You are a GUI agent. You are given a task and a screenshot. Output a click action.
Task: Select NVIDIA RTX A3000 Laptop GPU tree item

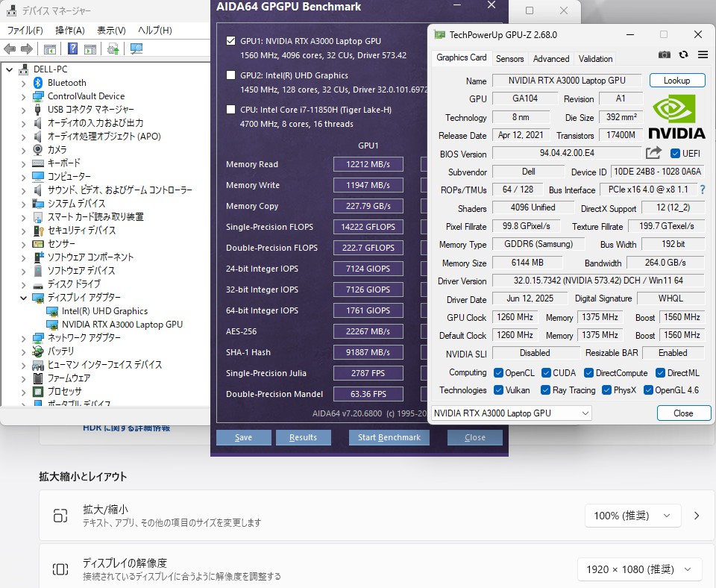point(122,325)
